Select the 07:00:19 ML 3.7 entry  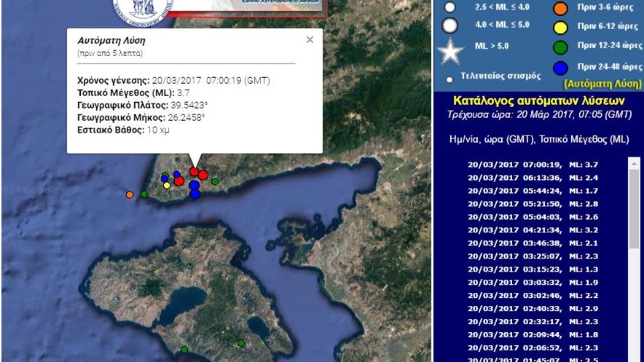[x=533, y=165]
